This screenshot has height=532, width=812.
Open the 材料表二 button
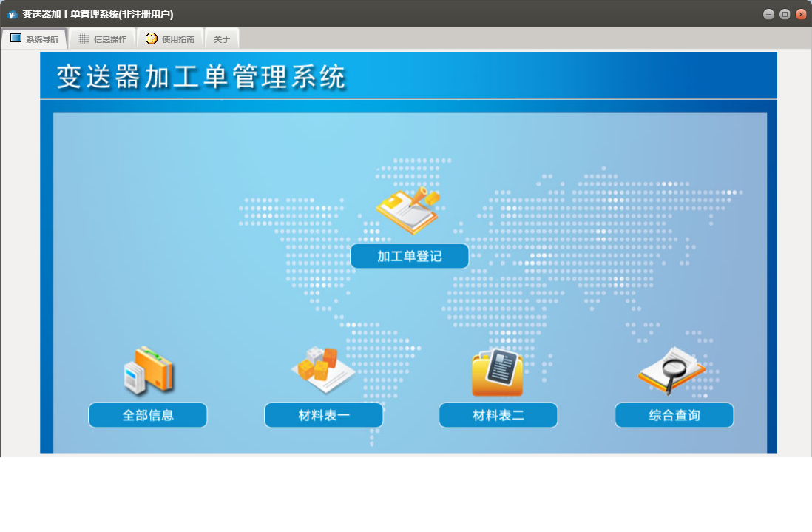click(498, 415)
